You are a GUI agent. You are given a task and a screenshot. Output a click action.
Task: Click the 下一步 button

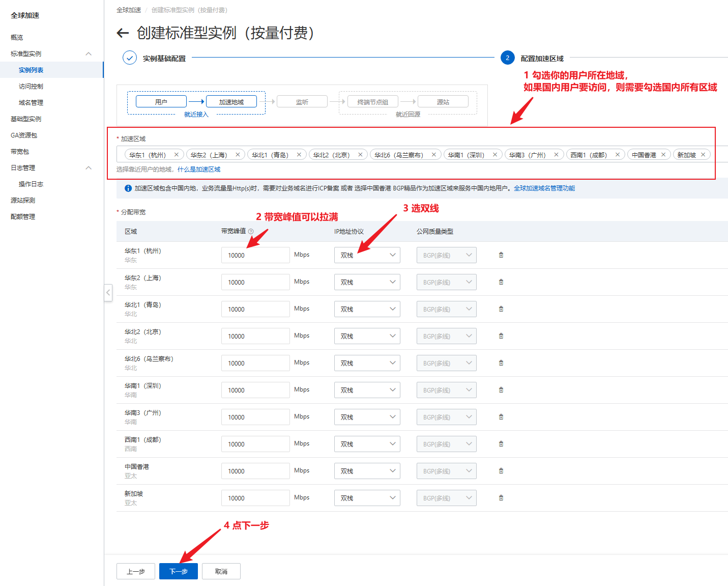[x=179, y=571]
